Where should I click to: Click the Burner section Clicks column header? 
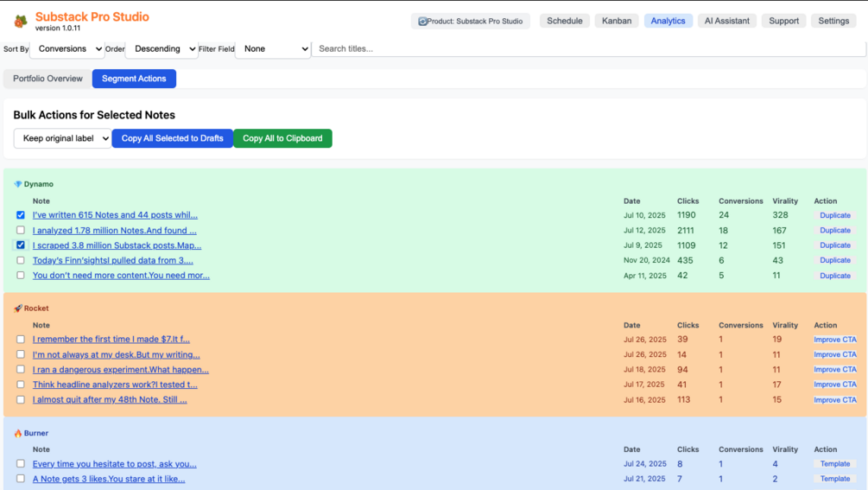[x=687, y=449]
